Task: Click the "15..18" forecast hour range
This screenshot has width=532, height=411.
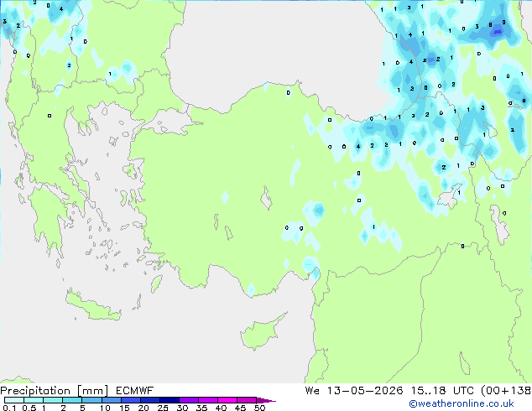Action: (428, 391)
